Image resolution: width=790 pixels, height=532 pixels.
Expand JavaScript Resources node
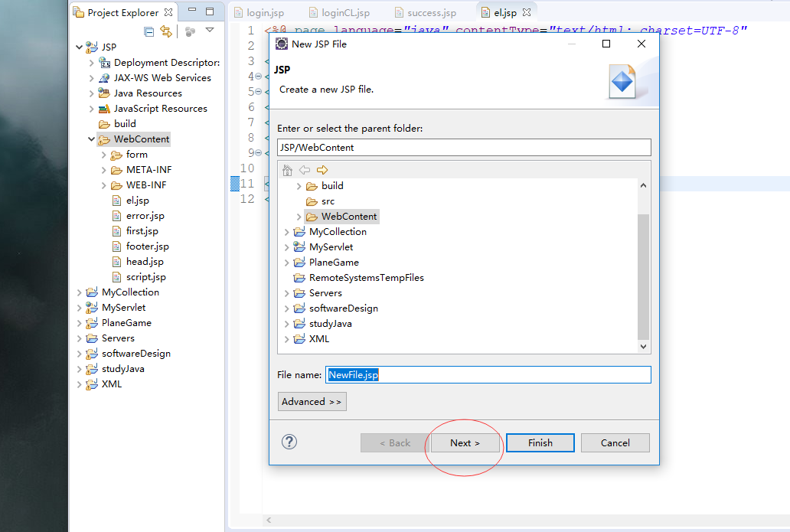coord(91,109)
